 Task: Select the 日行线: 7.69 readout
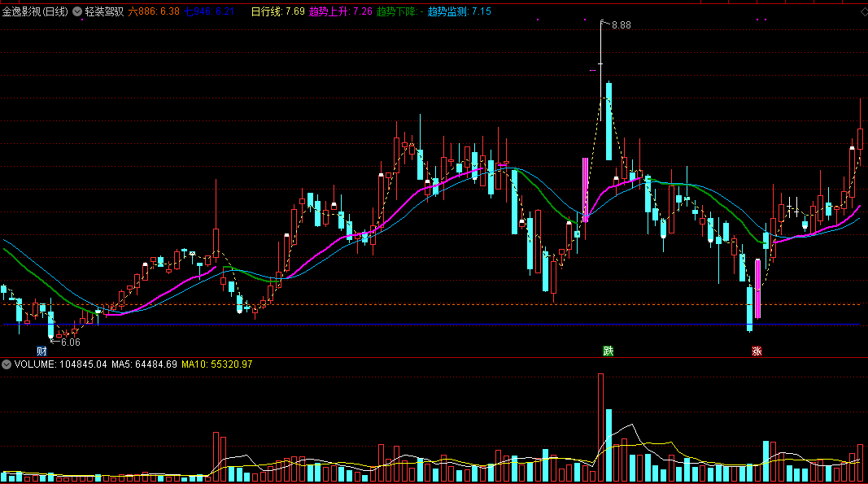click(278, 11)
